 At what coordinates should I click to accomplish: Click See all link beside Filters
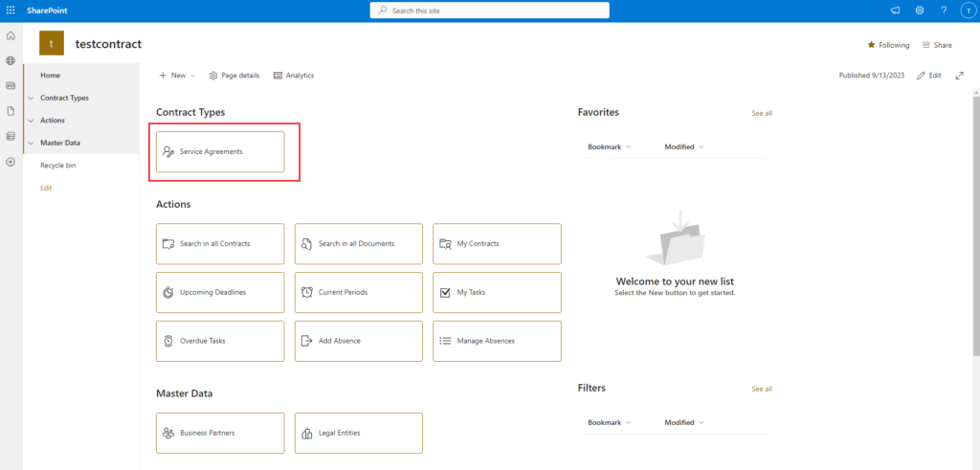pyautogui.click(x=762, y=389)
